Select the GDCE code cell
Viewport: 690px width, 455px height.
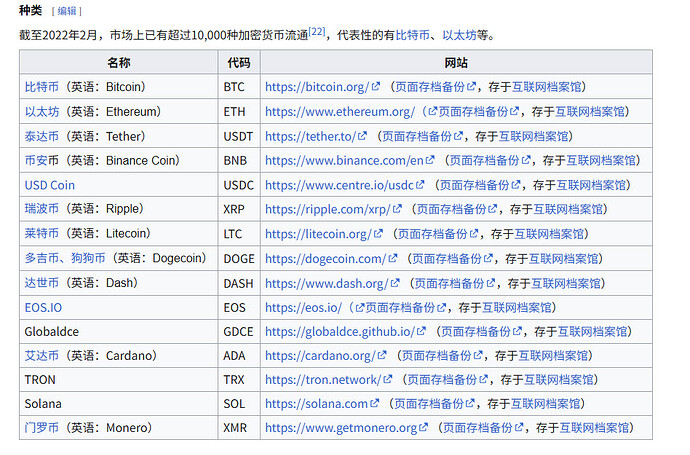[x=239, y=331]
